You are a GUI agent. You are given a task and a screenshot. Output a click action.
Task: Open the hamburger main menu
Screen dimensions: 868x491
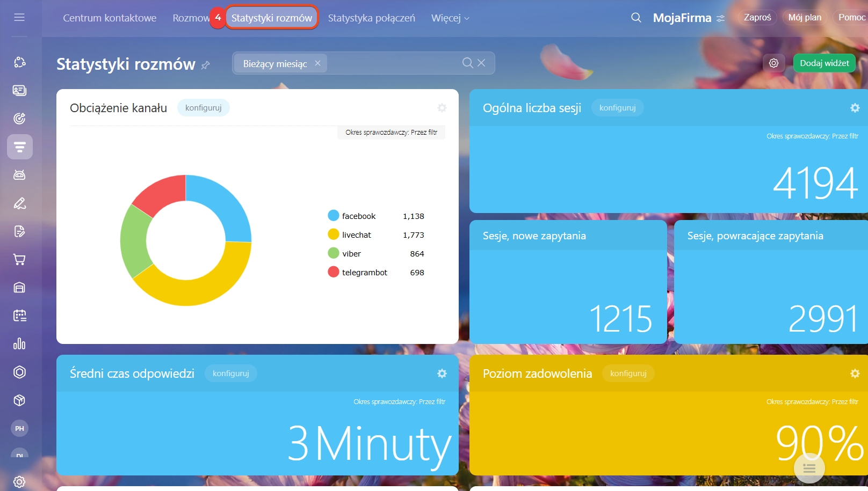19,17
